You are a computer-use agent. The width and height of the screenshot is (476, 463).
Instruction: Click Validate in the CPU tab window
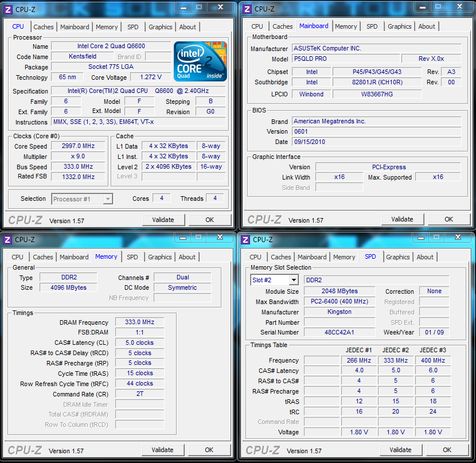[163, 220]
